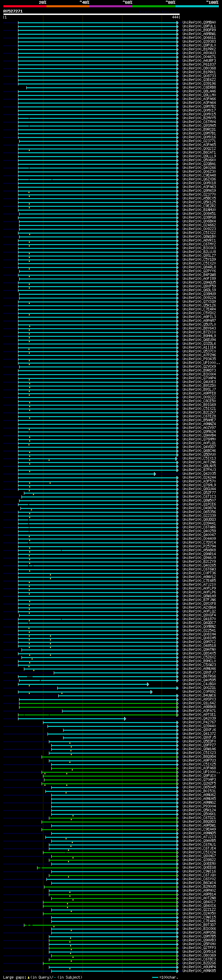Open hit UniRef100_Q1PCE6
This screenshot has height=980, width=222.
pos(199,504)
